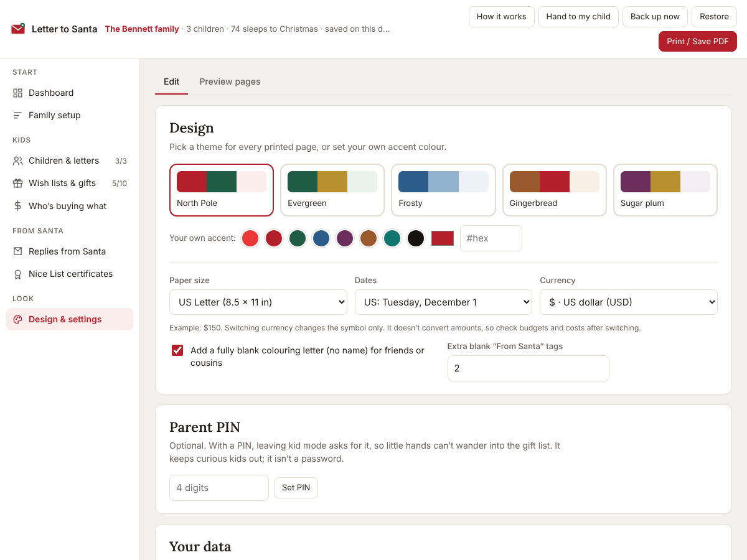This screenshot has height=560, width=747.
Task: Pick the dark crimson accent circle
Action: (274, 238)
